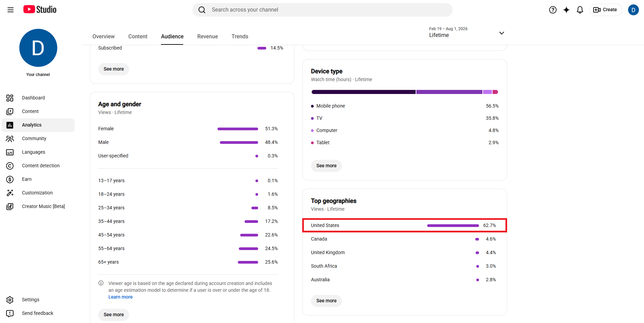Open the hamburger navigation menu
Screen dimensions: 644x323
[11, 10]
